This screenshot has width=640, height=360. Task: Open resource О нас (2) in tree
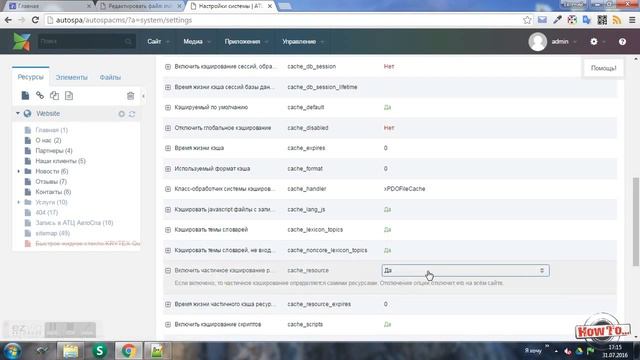(x=48, y=140)
